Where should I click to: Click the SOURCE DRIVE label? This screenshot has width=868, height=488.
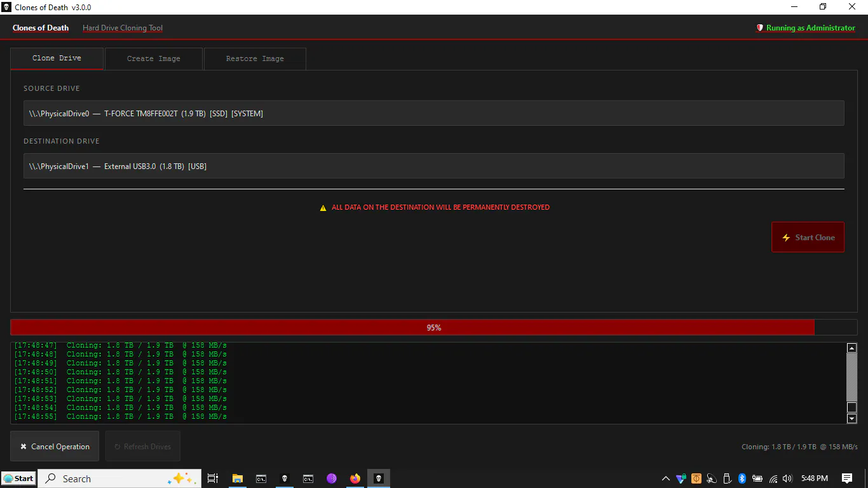click(x=51, y=88)
